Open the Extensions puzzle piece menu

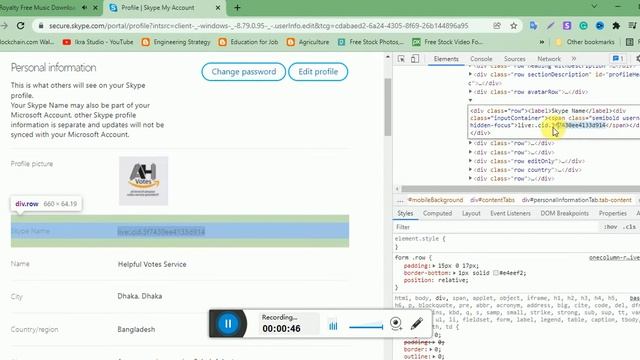tap(616, 26)
